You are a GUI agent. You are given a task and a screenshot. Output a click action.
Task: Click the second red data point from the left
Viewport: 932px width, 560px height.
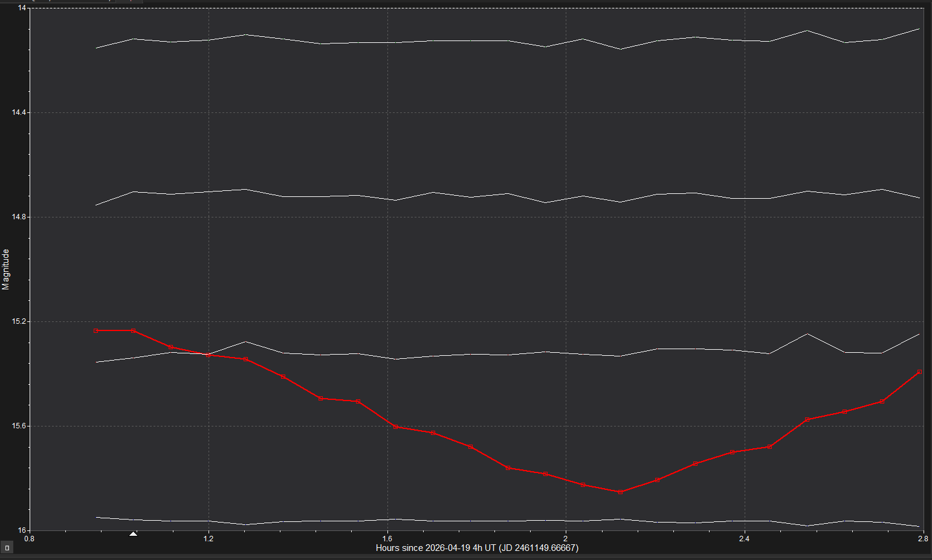(x=133, y=330)
